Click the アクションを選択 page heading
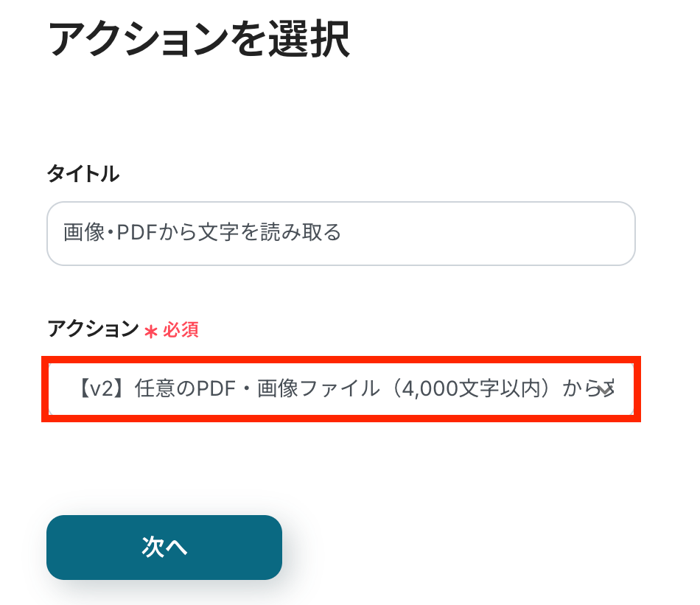 pyautogui.click(x=198, y=40)
